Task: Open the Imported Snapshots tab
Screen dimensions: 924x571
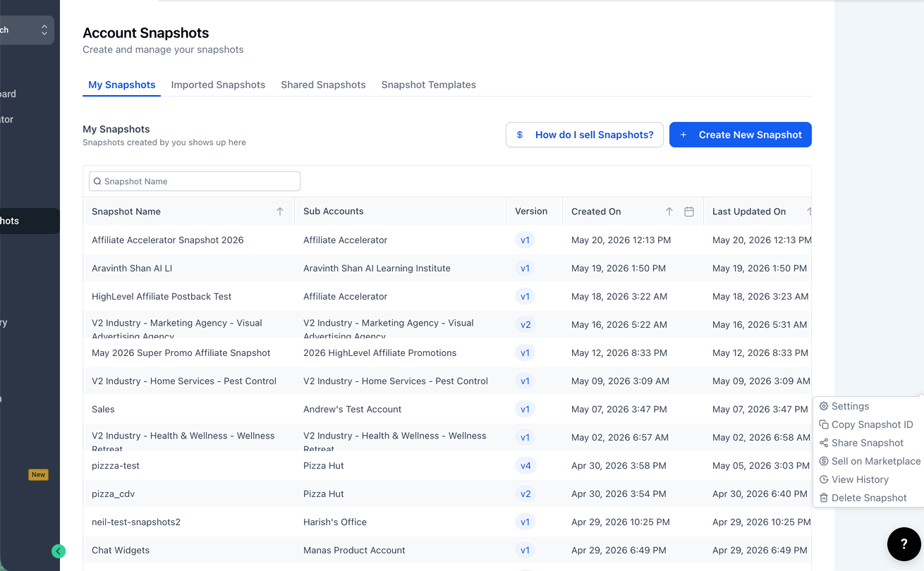Action: [x=218, y=85]
